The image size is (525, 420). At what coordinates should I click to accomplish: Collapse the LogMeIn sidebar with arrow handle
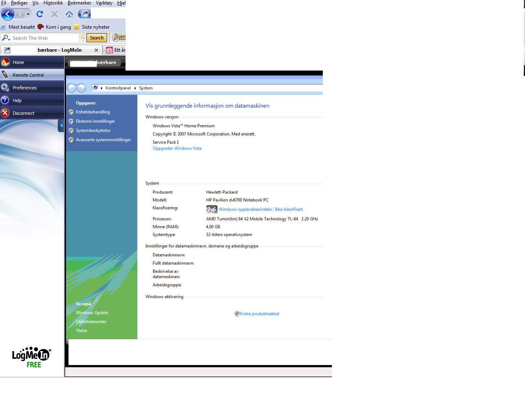pos(61,126)
